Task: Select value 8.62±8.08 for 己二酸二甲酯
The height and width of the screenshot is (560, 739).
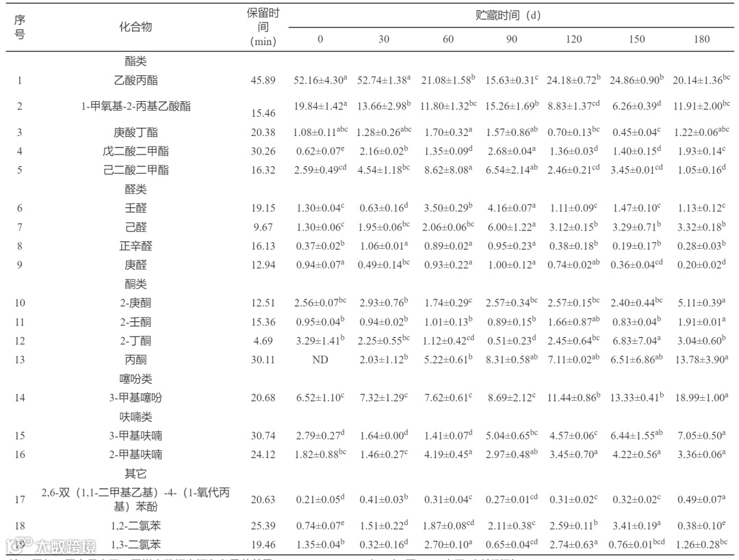Action: pyautogui.click(x=448, y=170)
